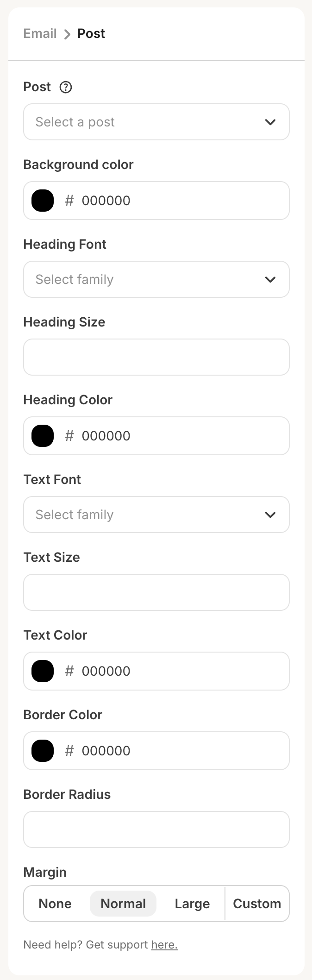Click the Heading Font dropdown arrow
Image resolution: width=312 pixels, height=980 pixels.
click(271, 279)
